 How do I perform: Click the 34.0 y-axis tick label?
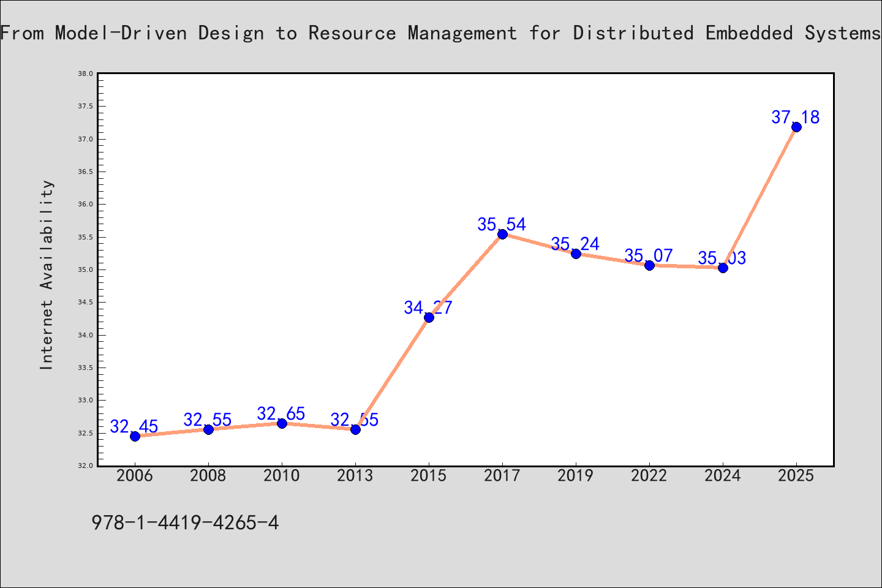coord(85,335)
